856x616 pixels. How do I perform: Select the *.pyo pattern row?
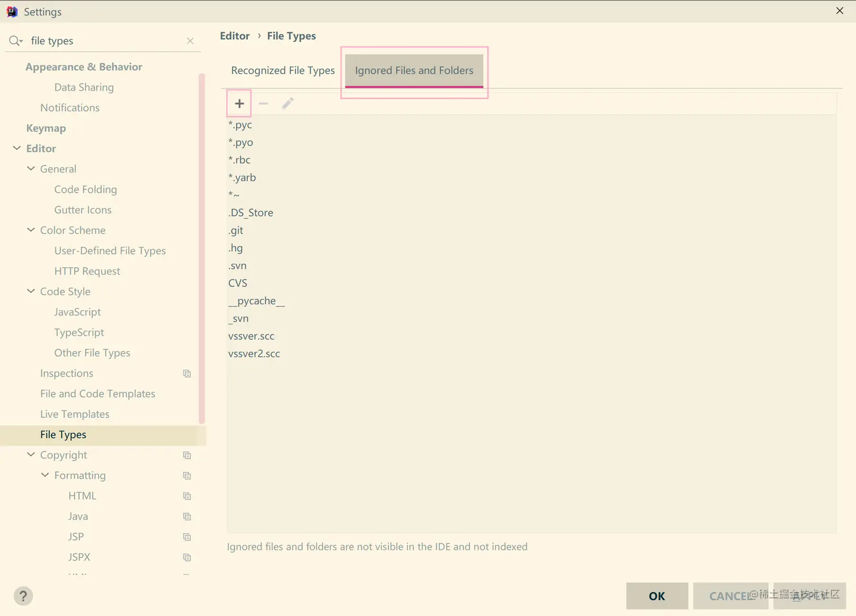532,142
